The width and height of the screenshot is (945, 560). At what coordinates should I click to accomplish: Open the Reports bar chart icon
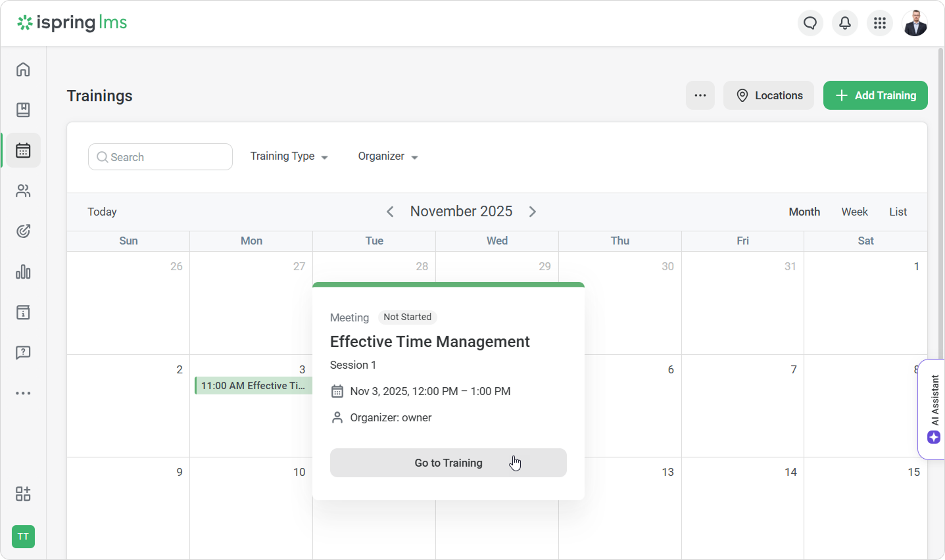(23, 271)
